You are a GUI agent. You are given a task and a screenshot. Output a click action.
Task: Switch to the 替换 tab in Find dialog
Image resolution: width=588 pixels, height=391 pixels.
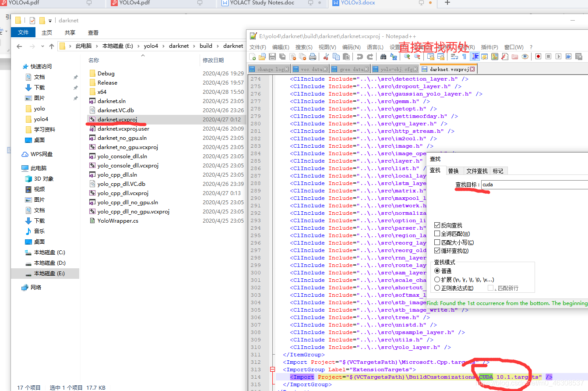point(454,171)
